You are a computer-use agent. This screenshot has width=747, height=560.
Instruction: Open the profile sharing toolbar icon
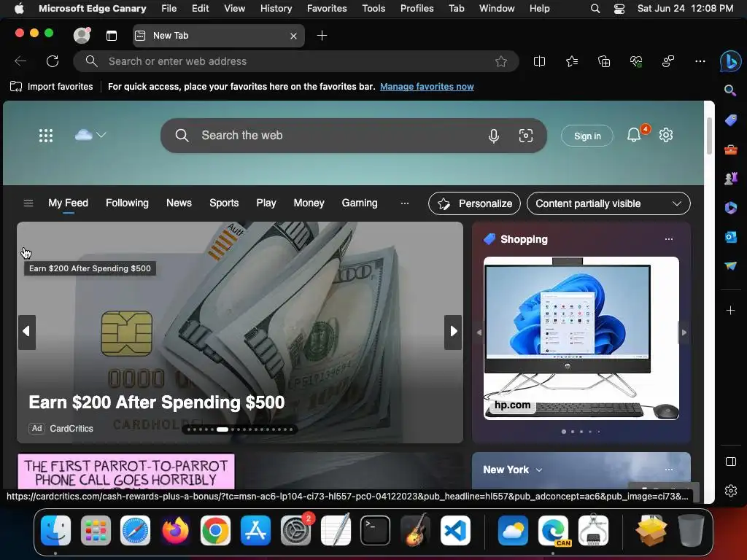click(668, 61)
